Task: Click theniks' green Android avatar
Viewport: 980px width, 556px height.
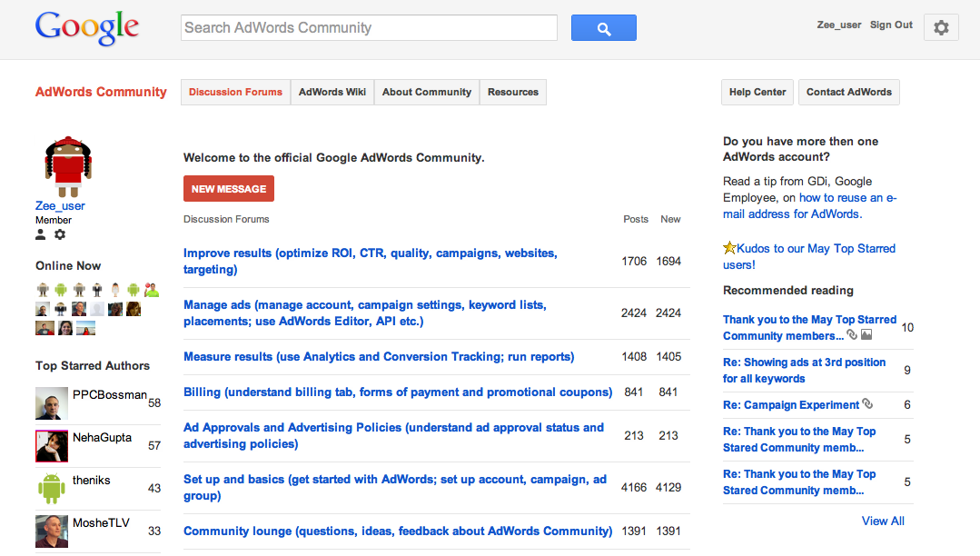Action: tap(51, 488)
